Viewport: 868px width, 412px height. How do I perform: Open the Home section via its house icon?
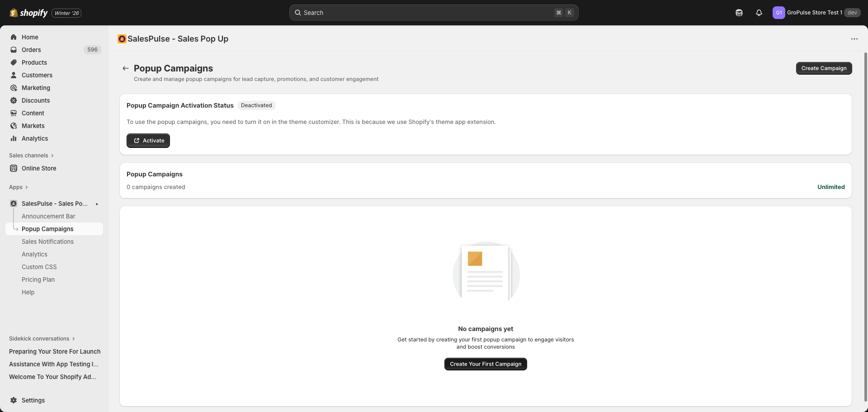14,37
